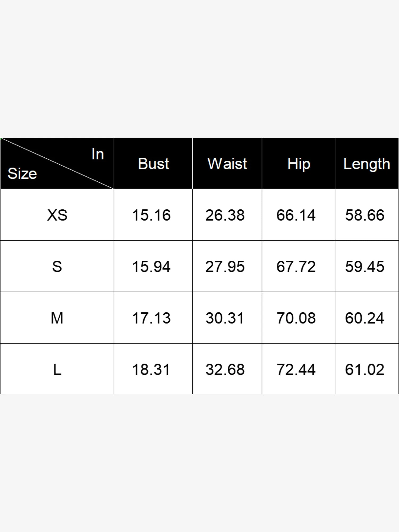Click the Waist column header
Image resolution: width=399 pixels, height=532 pixels.
click(227, 164)
